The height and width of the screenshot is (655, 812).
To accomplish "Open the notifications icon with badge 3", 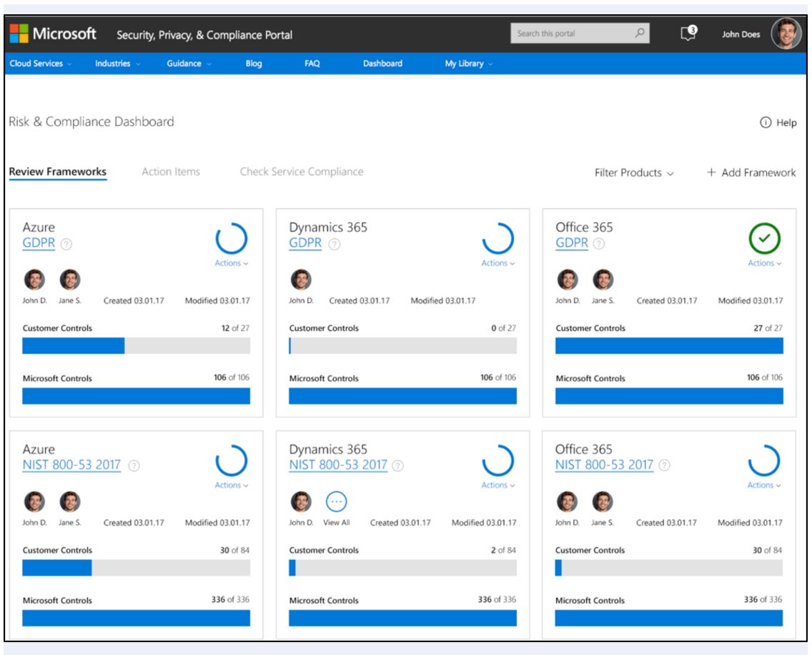I will pyautogui.click(x=688, y=33).
